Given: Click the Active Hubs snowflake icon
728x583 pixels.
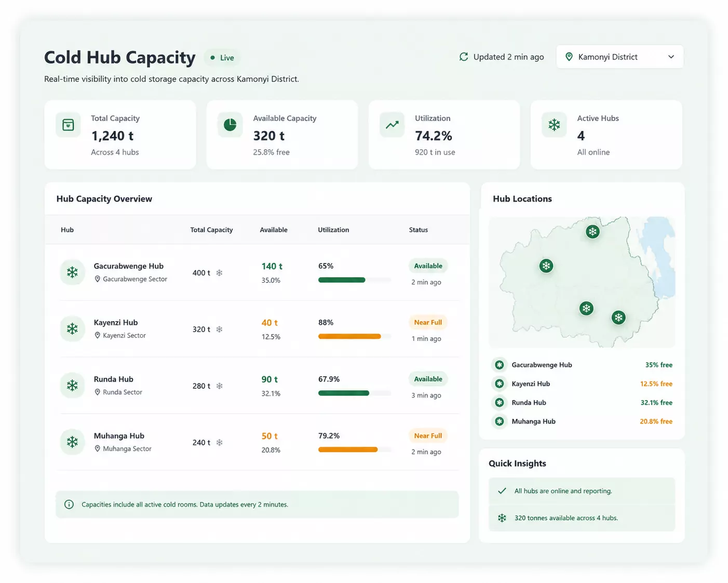Looking at the screenshot, I should [x=554, y=125].
